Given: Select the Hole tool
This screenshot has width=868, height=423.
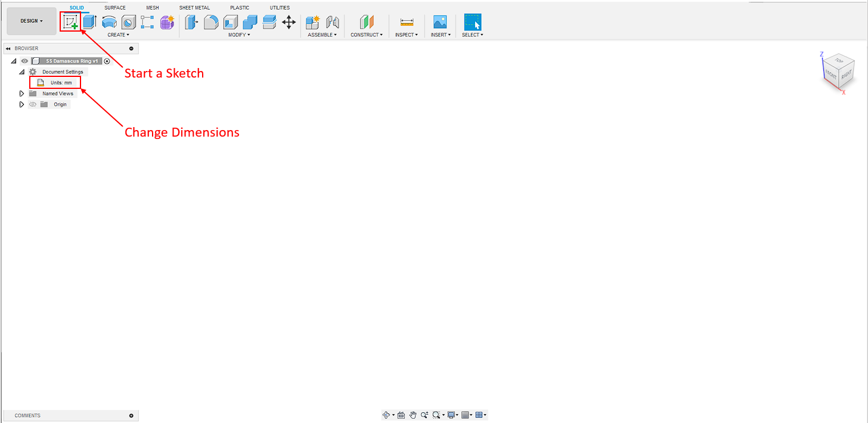Looking at the screenshot, I should point(128,23).
